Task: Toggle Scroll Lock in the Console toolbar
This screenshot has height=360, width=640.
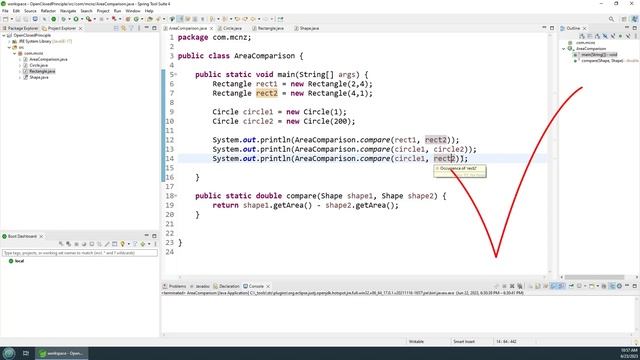Action: [x=538, y=286]
